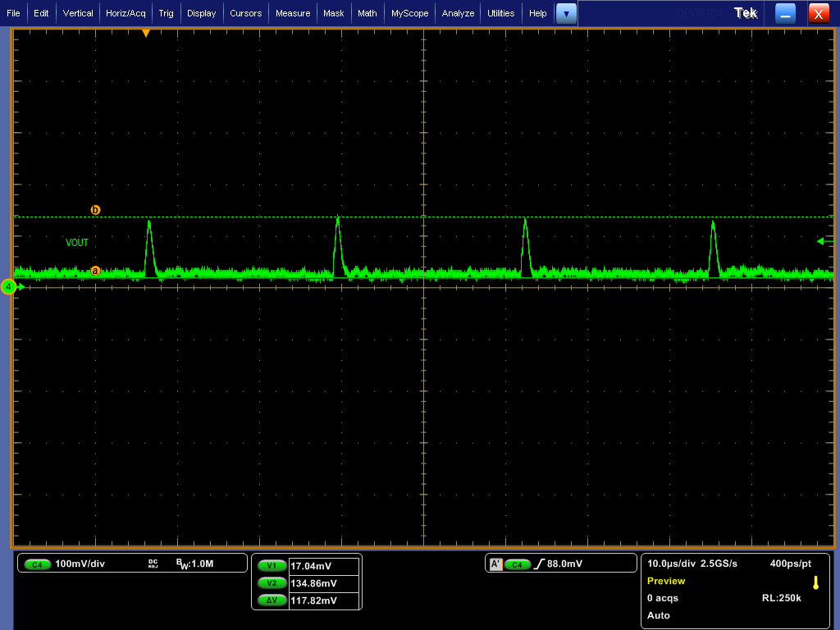This screenshot has width=840, height=630.
Task: Click the orange trigger position marker at top
Action: coord(146,33)
